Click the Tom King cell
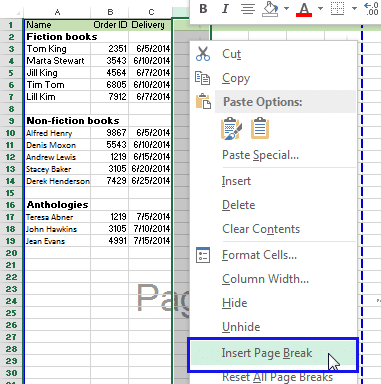This screenshot has height=384, width=381. coord(58,49)
